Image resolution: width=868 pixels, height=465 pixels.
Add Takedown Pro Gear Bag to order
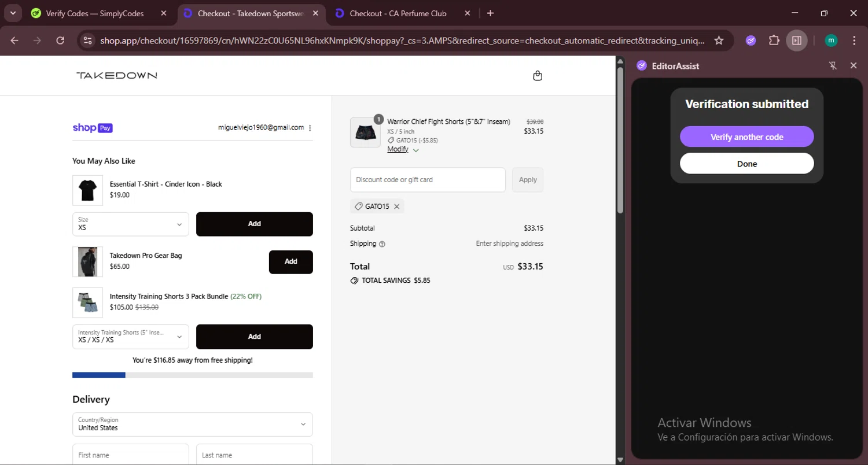tap(291, 262)
